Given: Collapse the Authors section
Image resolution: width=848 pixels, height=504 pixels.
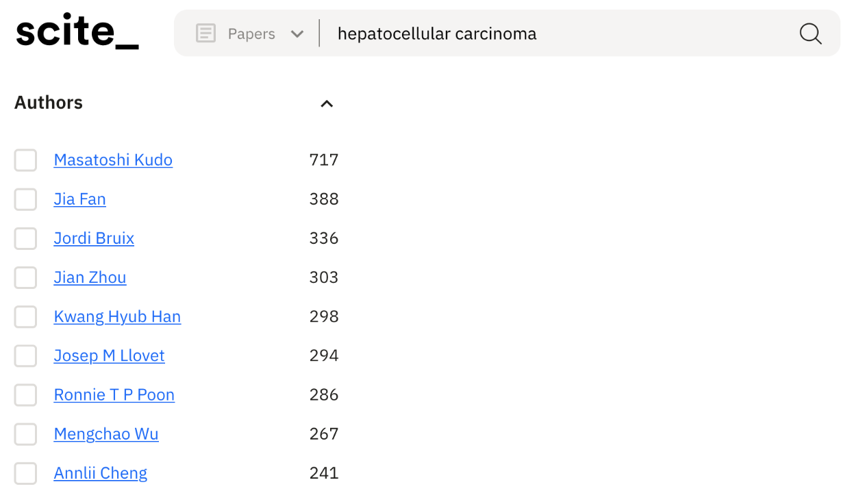Looking at the screenshot, I should (x=327, y=103).
